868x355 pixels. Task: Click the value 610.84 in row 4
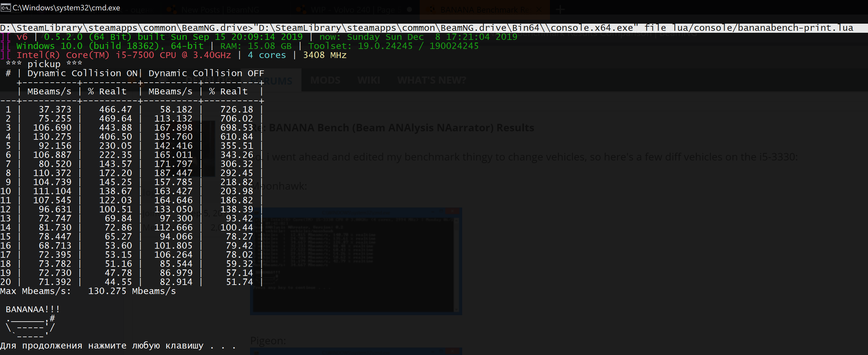click(x=236, y=136)
